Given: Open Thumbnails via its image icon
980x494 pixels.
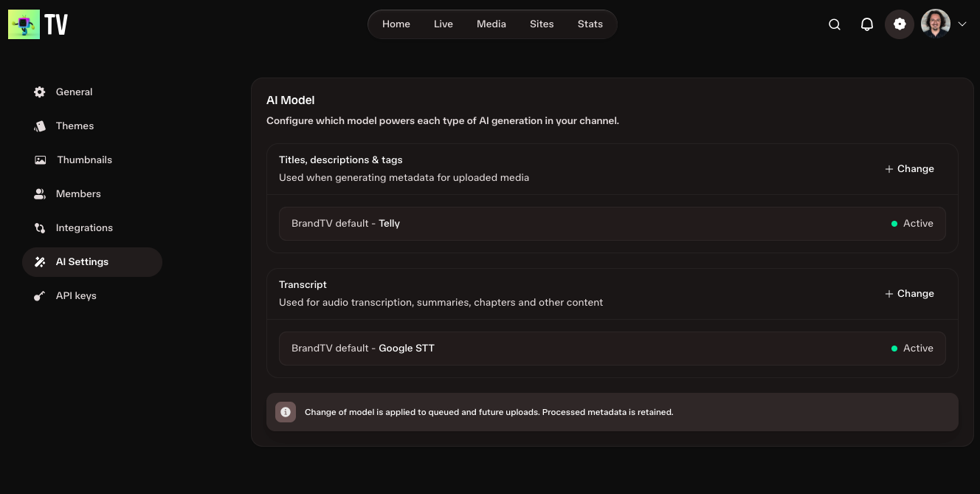Looking at the screenshot, I should pos(41,160).
